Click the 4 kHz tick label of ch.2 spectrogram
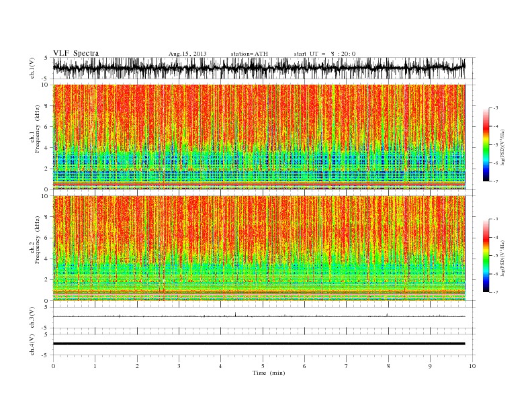Image resolution: width=532 pixels, height=411 pixels. [x=46, y=259]
